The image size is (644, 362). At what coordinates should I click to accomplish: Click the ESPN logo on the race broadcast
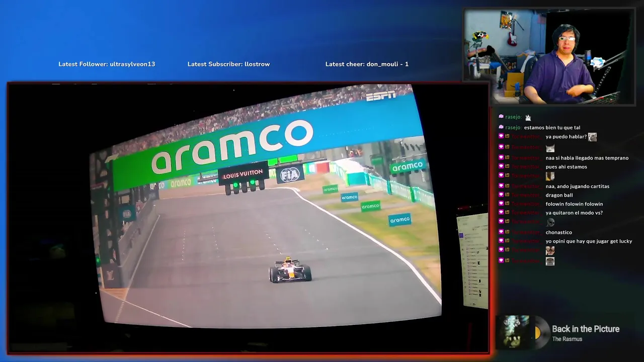point(381,95)
